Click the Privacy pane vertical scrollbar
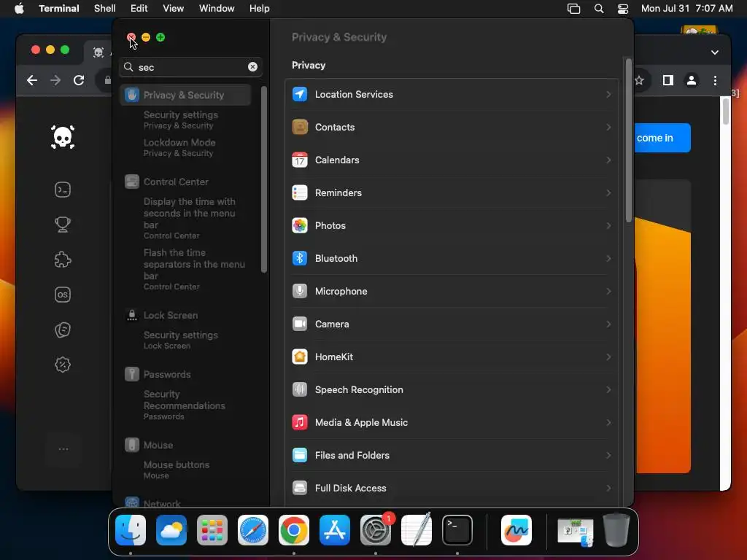The width and height of the screenshot is (747, 560). pos(628,141)
